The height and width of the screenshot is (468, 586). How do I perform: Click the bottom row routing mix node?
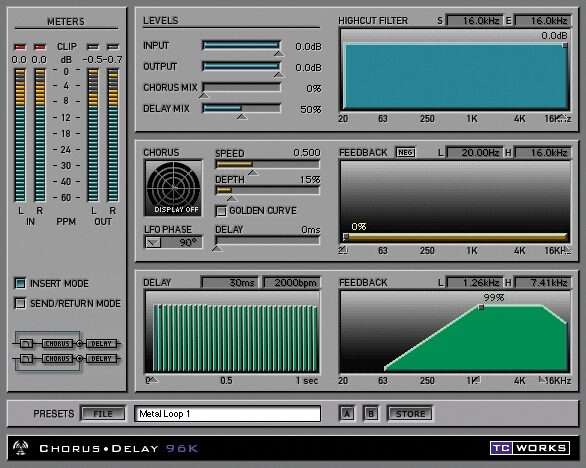pyautogui.click(x=79, y=358)
